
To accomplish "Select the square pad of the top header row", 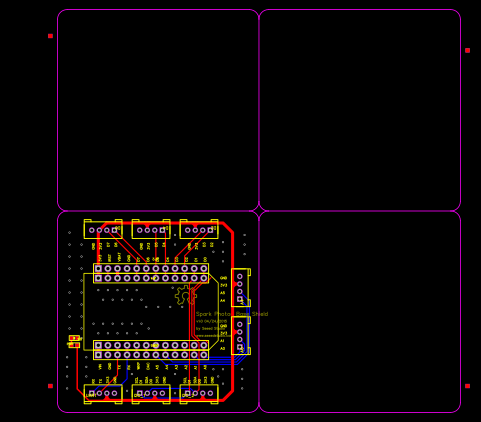I will 98,268.
